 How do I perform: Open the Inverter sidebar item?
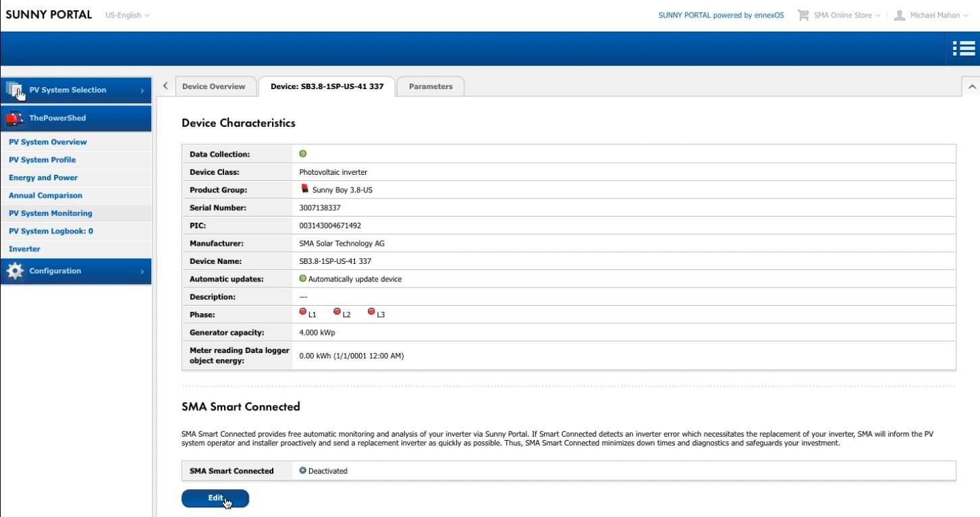click(x=24, y=248)
